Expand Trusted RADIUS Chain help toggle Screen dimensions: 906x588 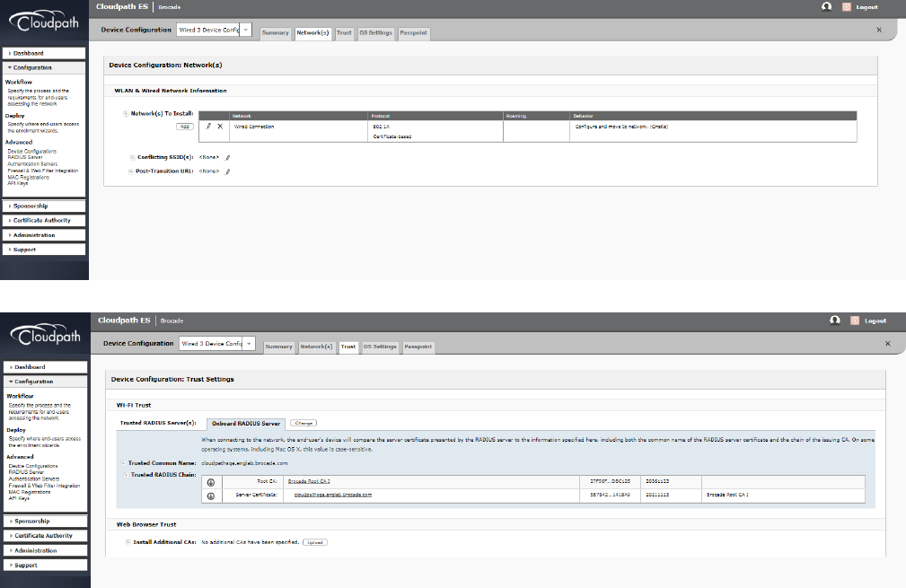126,475
